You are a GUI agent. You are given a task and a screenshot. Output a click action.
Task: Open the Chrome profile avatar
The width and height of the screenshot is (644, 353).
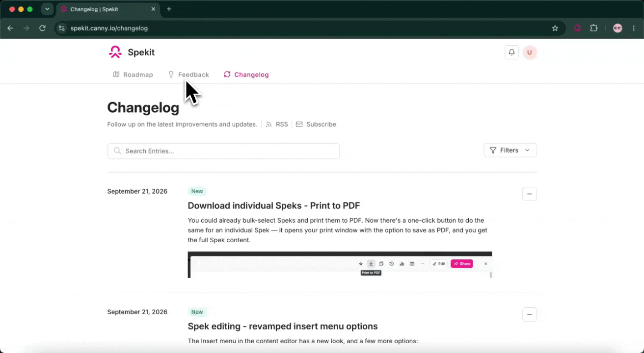(x=617, y=28)
